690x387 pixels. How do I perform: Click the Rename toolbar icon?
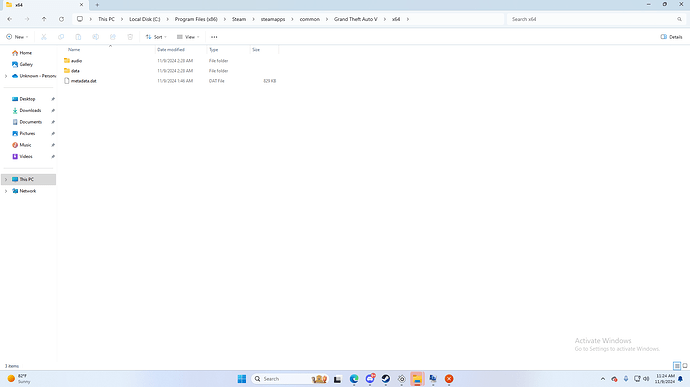click(x=95, y=37)
